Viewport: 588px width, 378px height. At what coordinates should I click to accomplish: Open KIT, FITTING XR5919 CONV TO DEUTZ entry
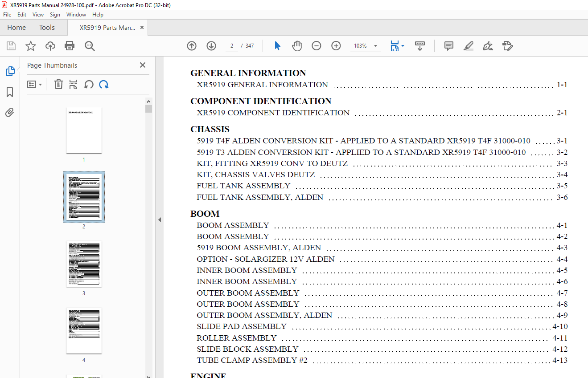(382, 163)
